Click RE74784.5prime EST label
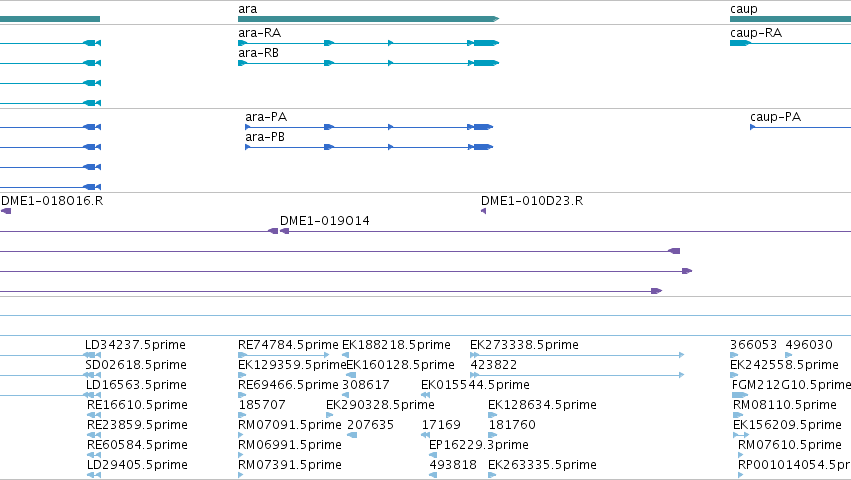This screenshot has width=851, height=480. [288, 345]
